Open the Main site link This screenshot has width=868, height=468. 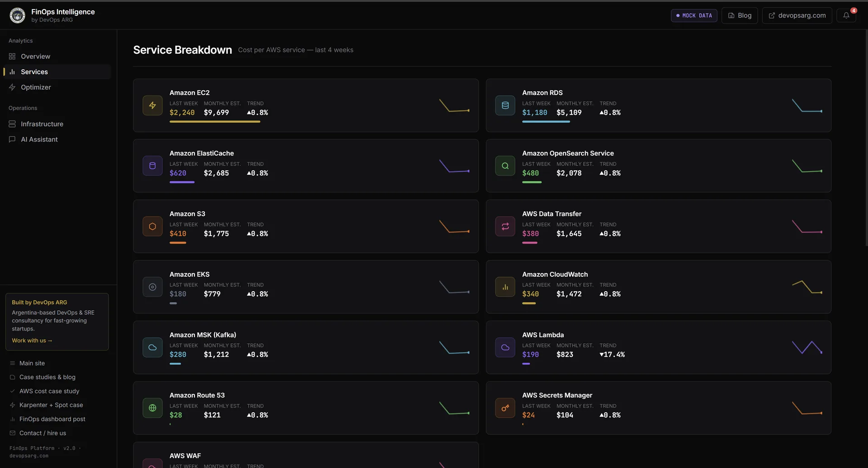[x=32, y=363]
